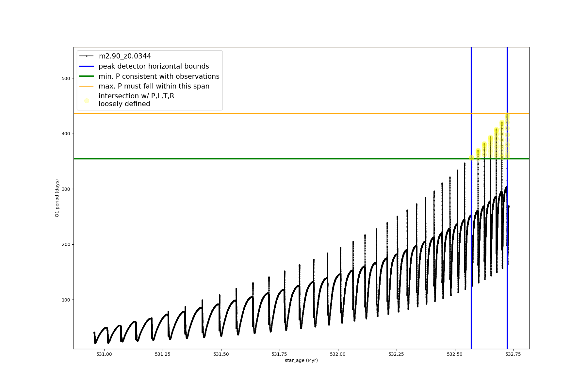Click 'min. P consistent with observations' label
588x392 pixels.
pyautogui.click(x=159, y=76)
